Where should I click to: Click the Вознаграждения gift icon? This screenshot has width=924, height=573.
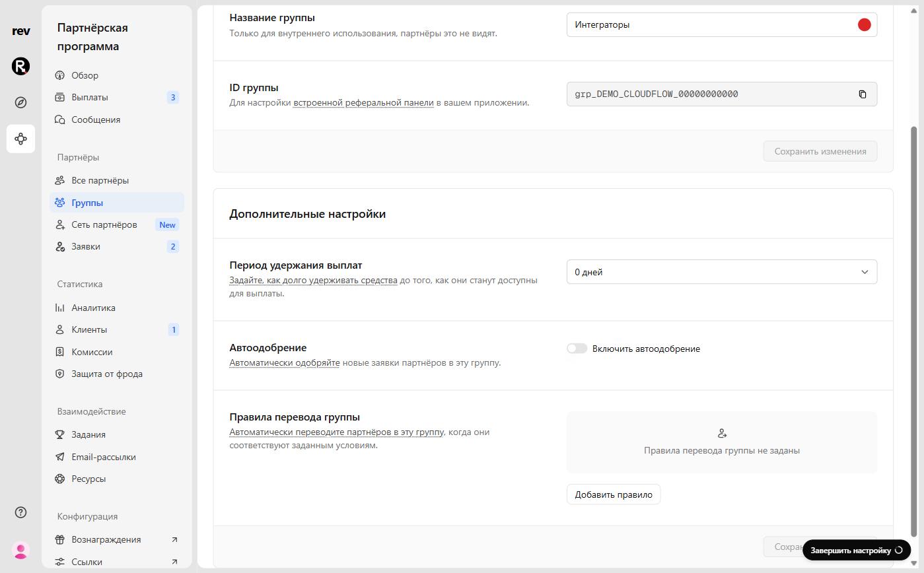[x=60, y=539]
